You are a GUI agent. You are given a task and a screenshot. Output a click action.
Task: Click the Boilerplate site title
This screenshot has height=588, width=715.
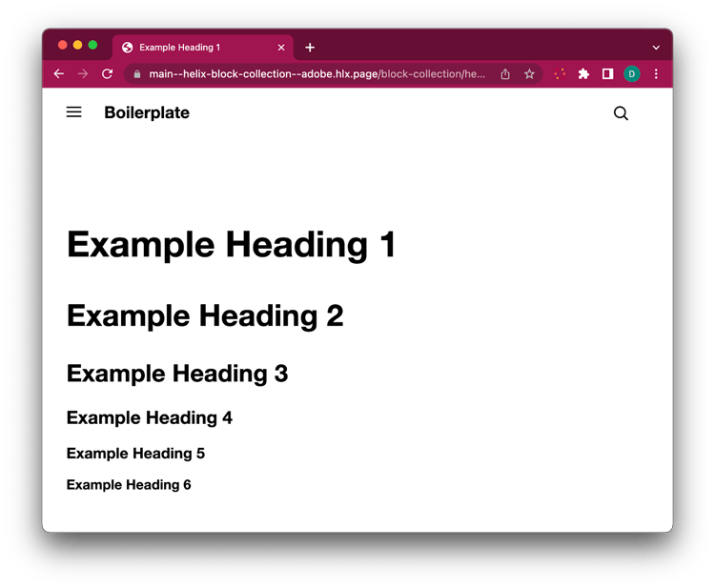click(x=147, y=112)
